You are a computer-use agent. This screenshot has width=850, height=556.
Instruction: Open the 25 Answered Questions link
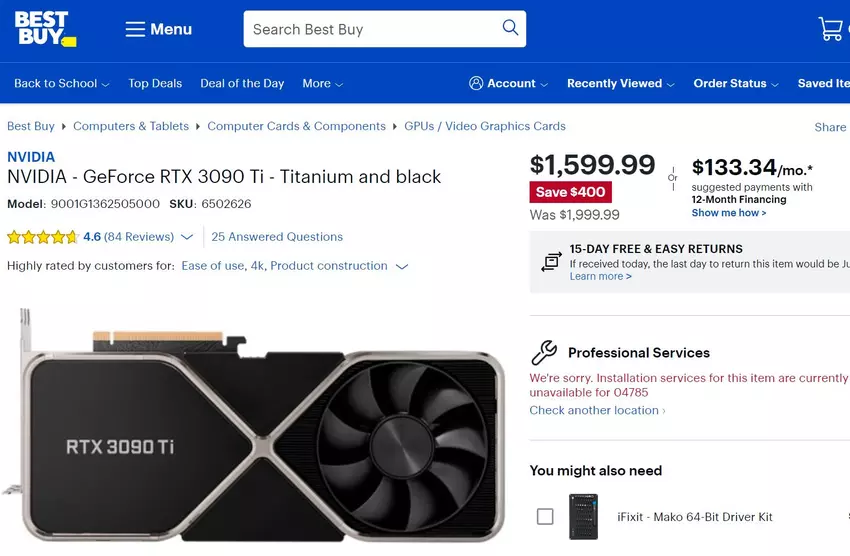tap(277, 237)
